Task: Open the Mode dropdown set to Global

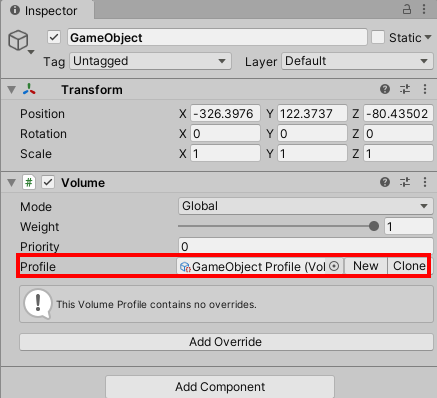Action: [x=306, y=206]
